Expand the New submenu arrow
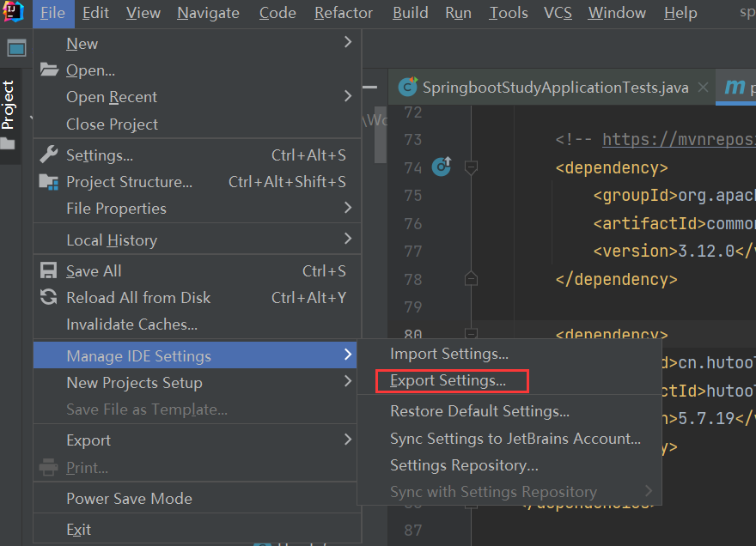756x546 pixels. click(x=348, y=42)
